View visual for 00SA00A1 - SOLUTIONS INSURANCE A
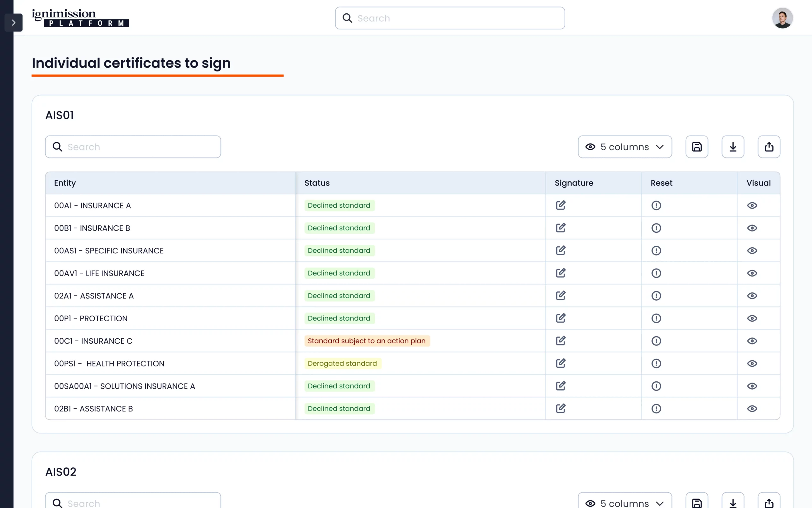The image size is (812, 508). [752, 386]
